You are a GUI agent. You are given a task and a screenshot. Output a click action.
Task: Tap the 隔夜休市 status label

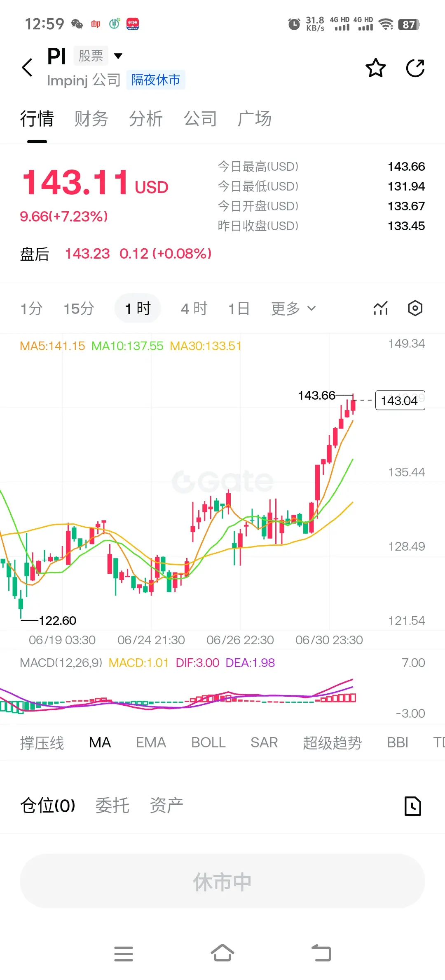pyautogui.click(x=156, y=80)
